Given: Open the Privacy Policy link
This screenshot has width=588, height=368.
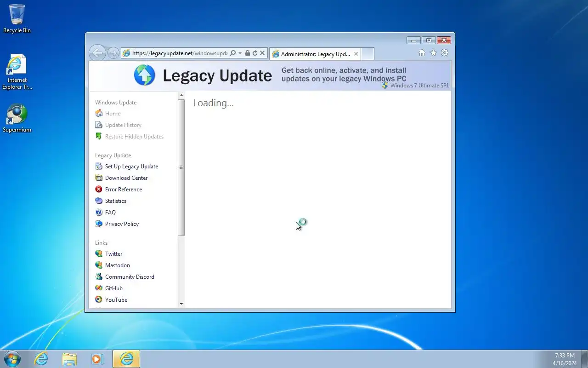Looking at the screenshot, I should tap(122, 224).
